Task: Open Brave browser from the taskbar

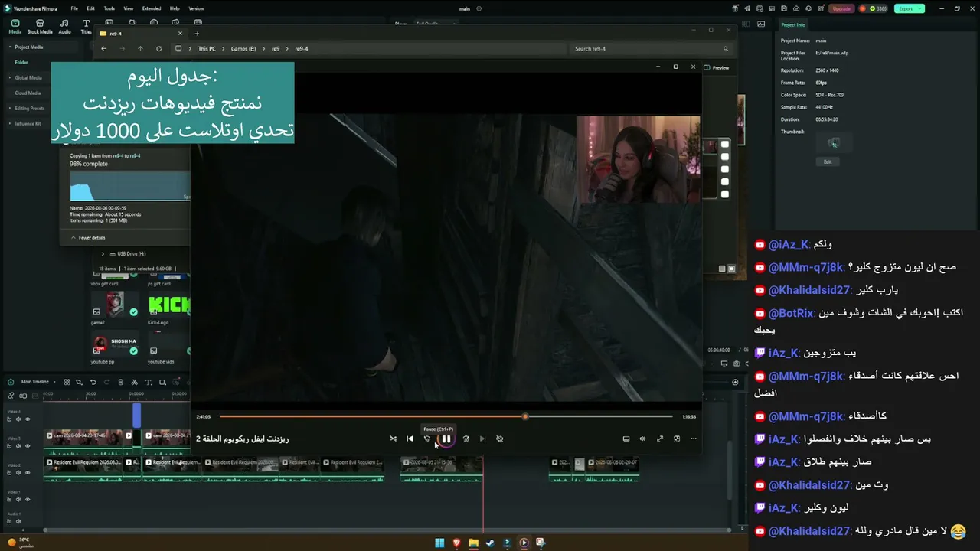Action: (456, 543)
